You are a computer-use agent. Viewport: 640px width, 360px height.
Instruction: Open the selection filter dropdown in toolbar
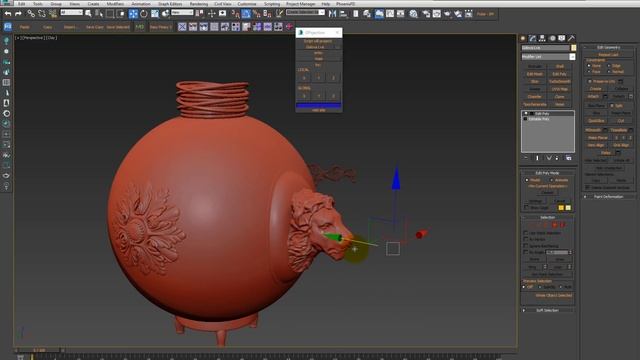coord(71,13)
